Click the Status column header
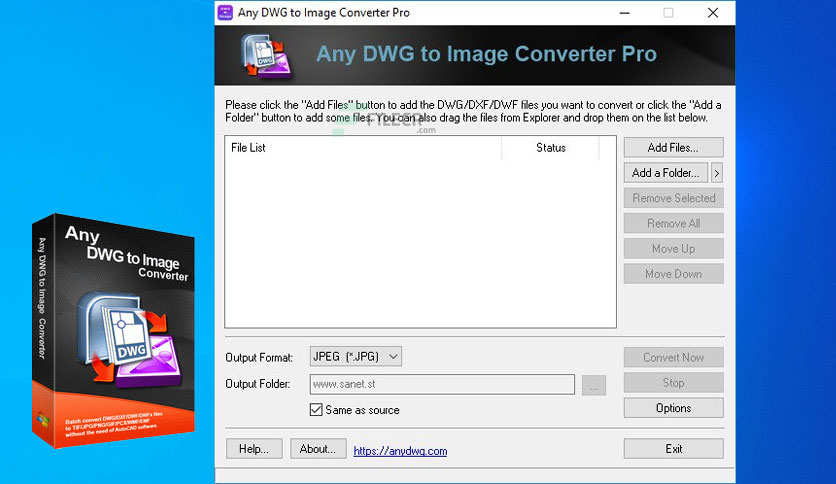The height and width of the screenshot is (484, 836). coord(550,148)
